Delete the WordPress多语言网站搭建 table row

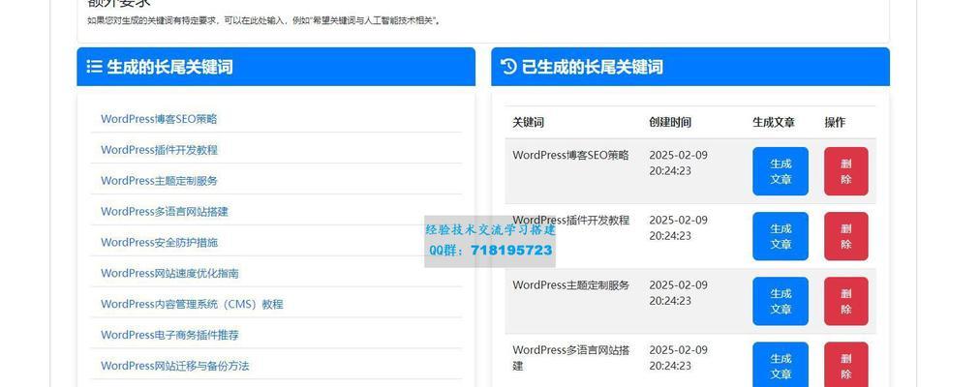(845, 365)
